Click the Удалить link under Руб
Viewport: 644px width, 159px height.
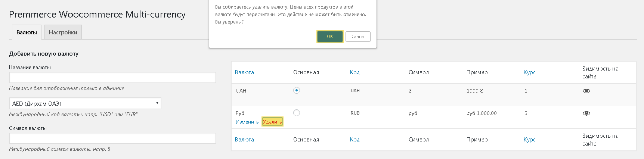272,122
